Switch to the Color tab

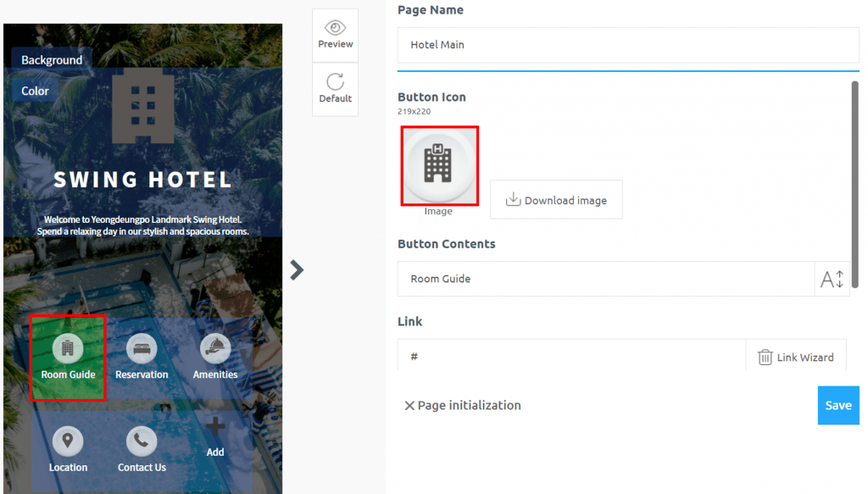pyautogui.click(x=34, y=90)
